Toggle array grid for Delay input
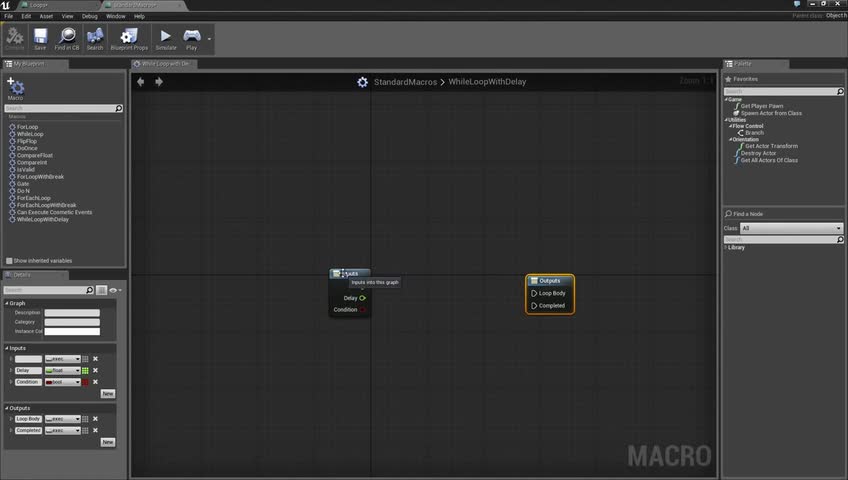The image size is (848, 480). click(85, 370)
